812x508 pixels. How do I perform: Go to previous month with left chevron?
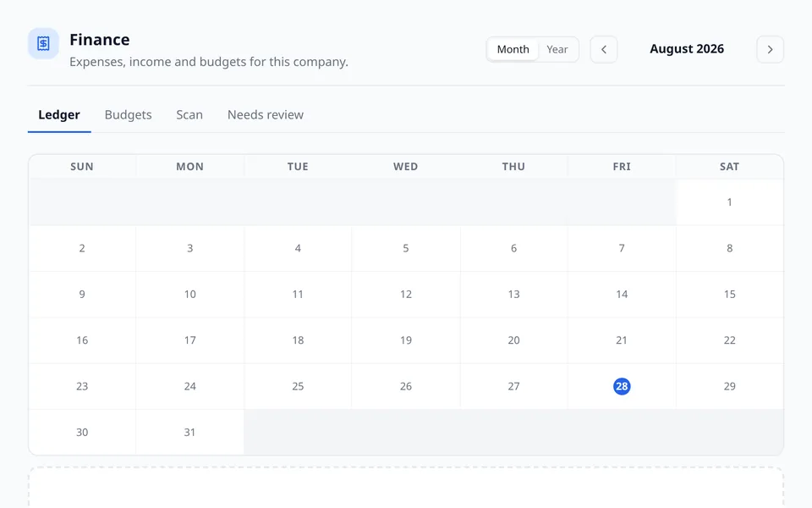[x=604, y=50]
